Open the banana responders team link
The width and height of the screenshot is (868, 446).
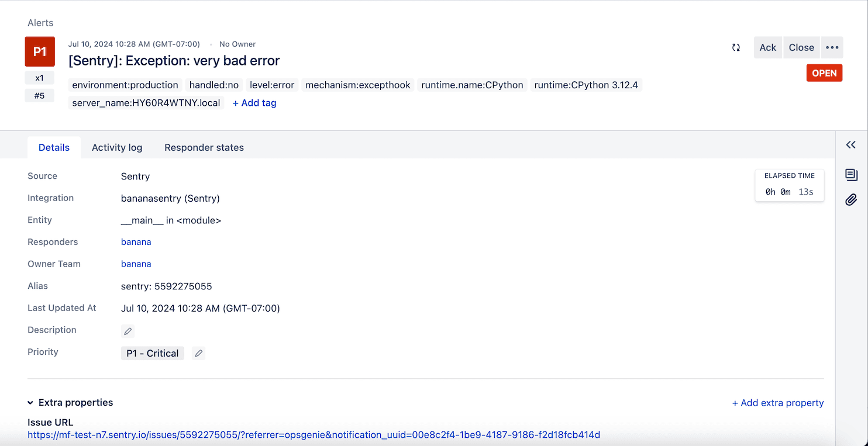(136, 241)
